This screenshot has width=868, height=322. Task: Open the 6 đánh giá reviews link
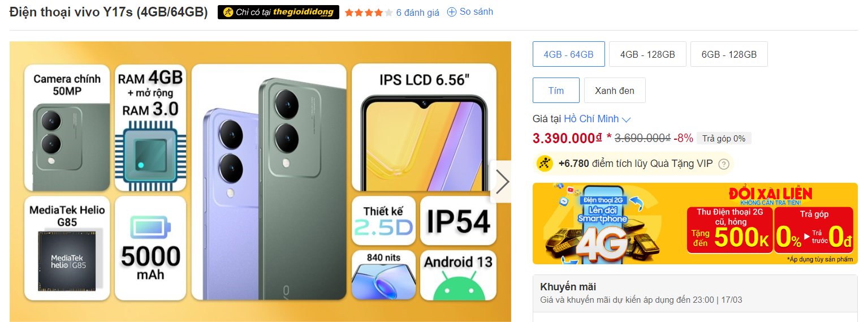(x=417, y=12)
